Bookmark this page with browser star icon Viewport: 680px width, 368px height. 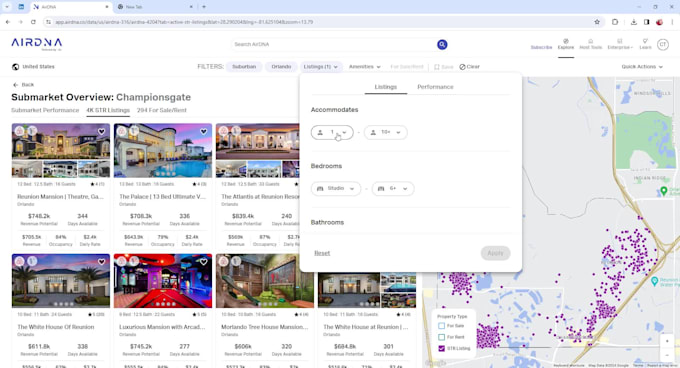(597, 22)
